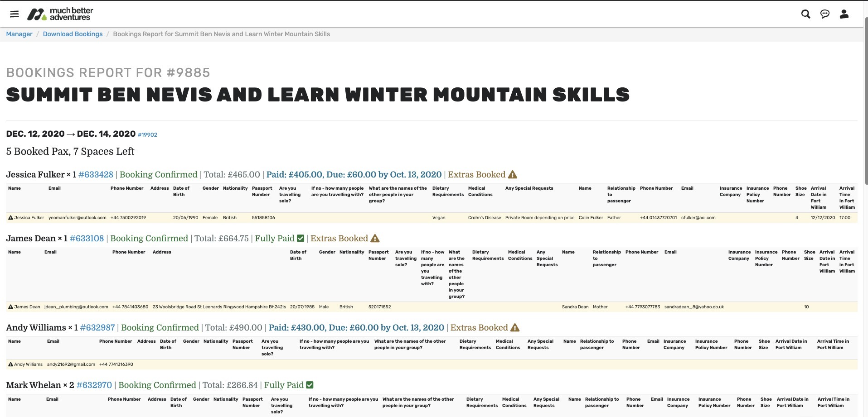Open booking #633108 for James Dean
This screenshot has height=417, width=868.
coord(87,239)
